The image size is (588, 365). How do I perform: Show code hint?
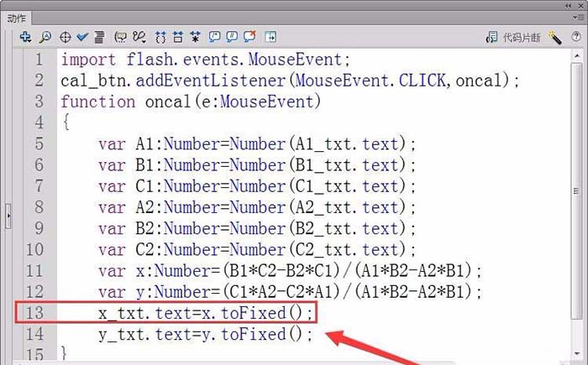click(x=121, y=37)
